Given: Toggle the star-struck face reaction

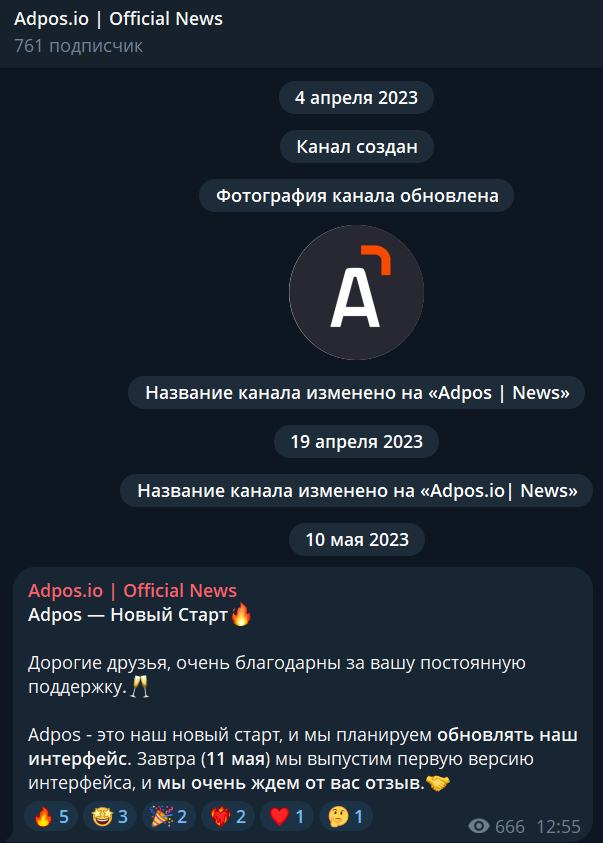Looking at the screenshot, I should coord(110,817).
